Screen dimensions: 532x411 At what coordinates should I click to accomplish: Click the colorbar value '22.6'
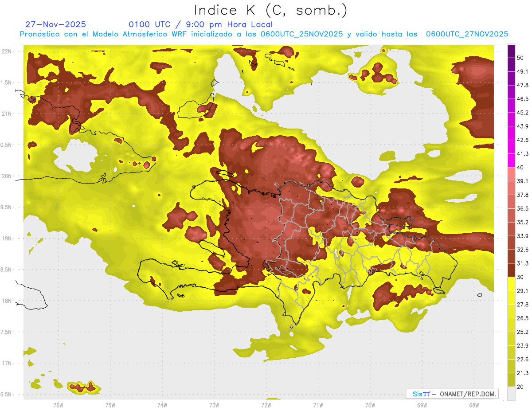pos(522,360)
